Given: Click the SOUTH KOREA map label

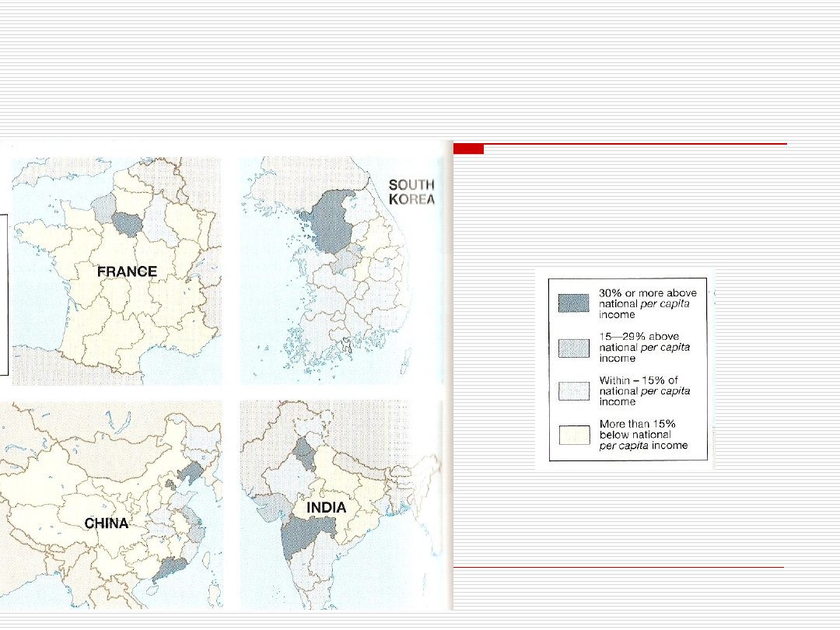Looking at the screenshot, I should click(x=411, y=191).
